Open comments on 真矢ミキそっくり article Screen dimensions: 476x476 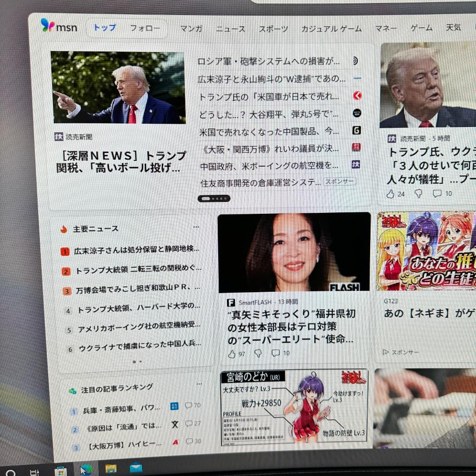click(280, 353)
